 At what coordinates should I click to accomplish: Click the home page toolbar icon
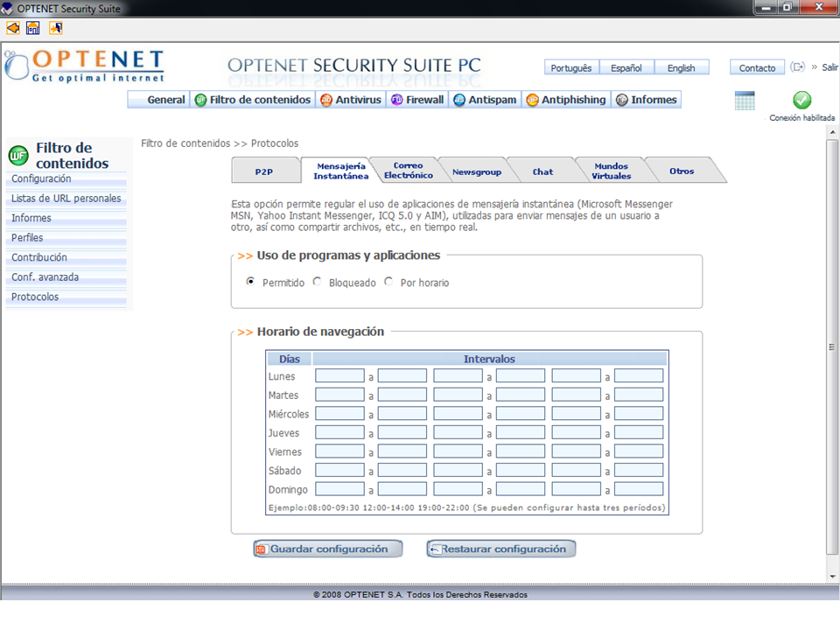(x=33, y=28)
